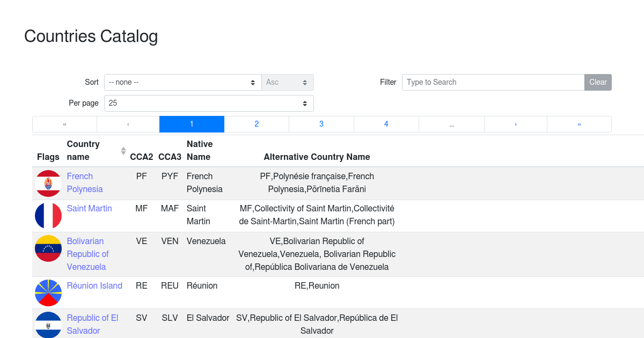
Task: Click the ellipsis pagination button
Action: (451, 124)
